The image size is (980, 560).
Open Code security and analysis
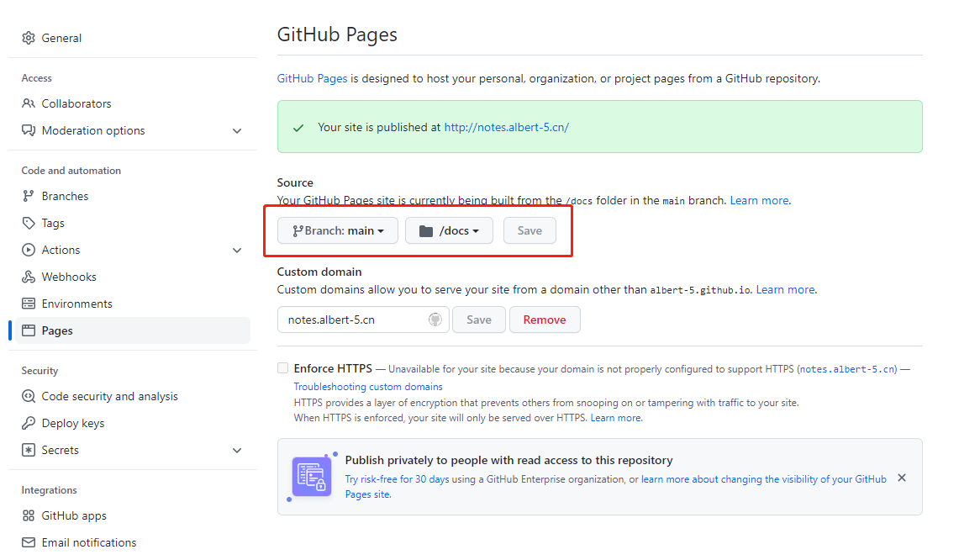click(109, 395)
